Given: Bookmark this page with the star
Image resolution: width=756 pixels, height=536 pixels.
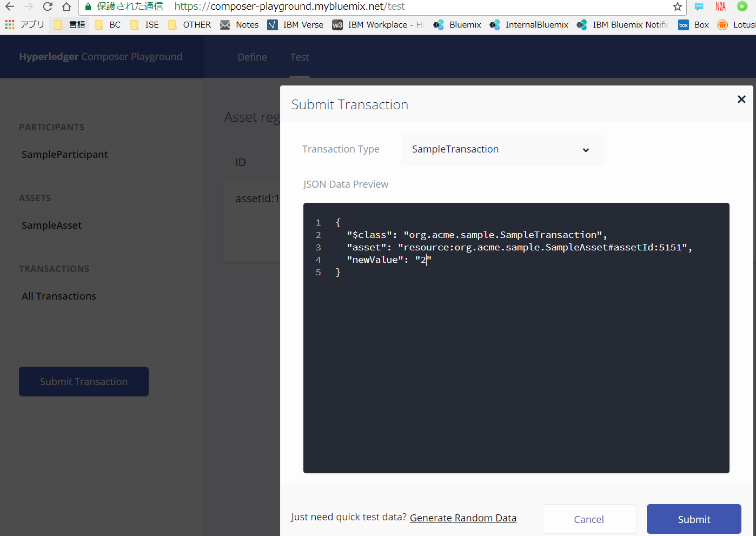Looking at the screenshot, I should coord(678,7).
